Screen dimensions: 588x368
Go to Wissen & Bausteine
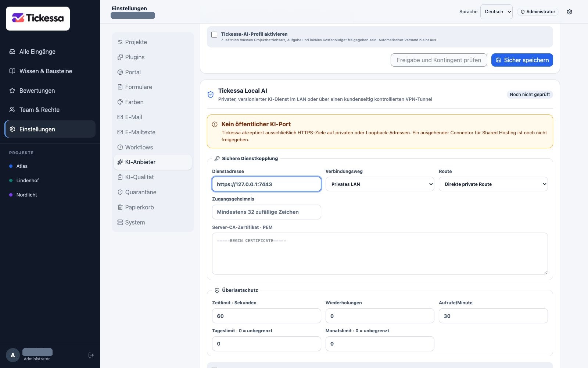(50, 71)
